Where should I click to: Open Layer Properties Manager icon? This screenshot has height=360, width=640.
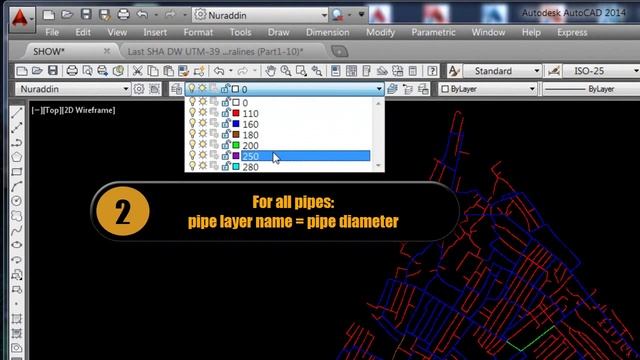coord(176,89)
